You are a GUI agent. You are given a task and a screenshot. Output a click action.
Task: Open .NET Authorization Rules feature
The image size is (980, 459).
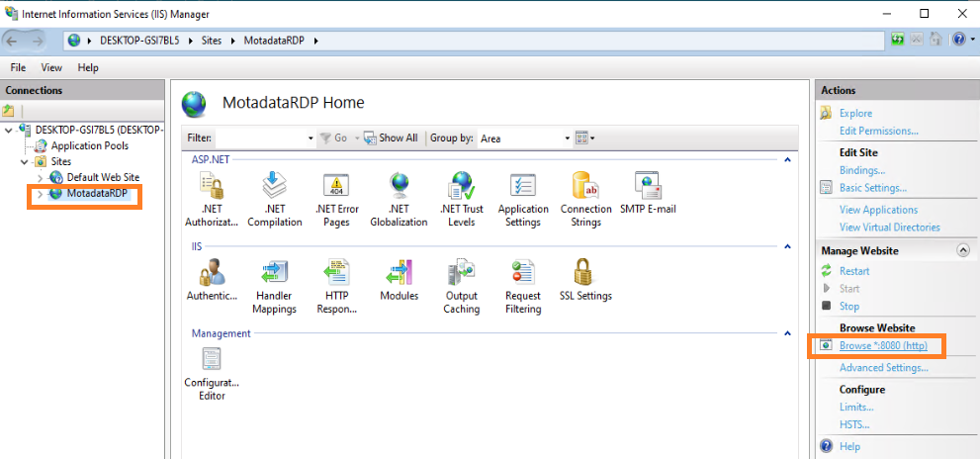pyautogui.click(x=212, y=198)
